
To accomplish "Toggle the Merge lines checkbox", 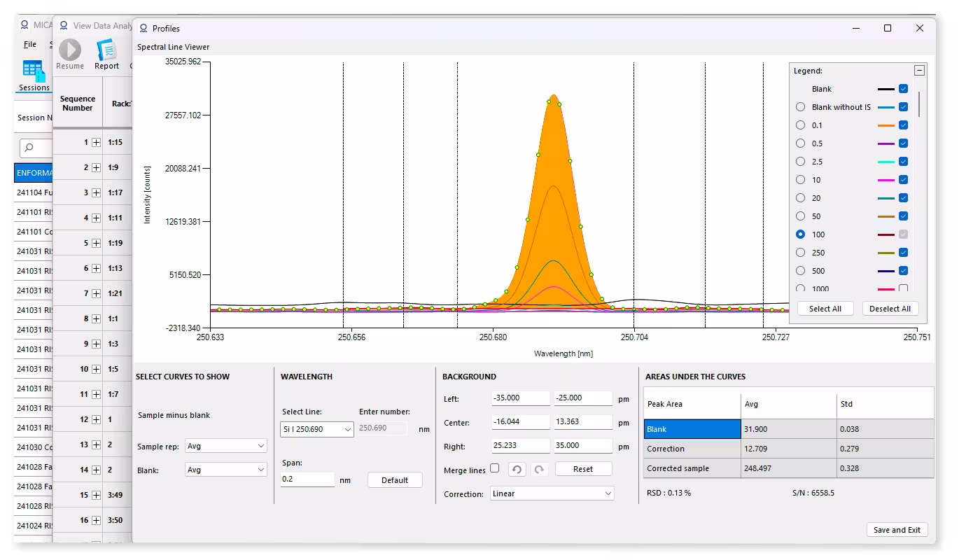I will [495, 468].
